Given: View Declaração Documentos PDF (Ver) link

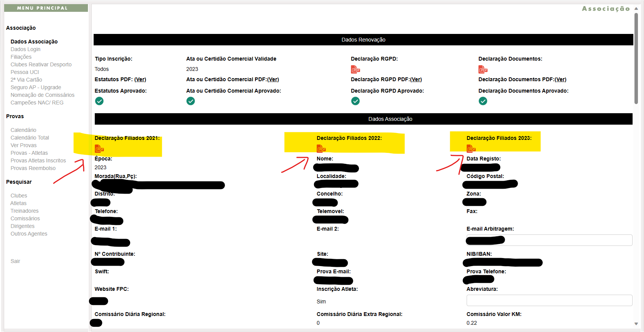Looking at the screenshot, I should tap(560, 79).
